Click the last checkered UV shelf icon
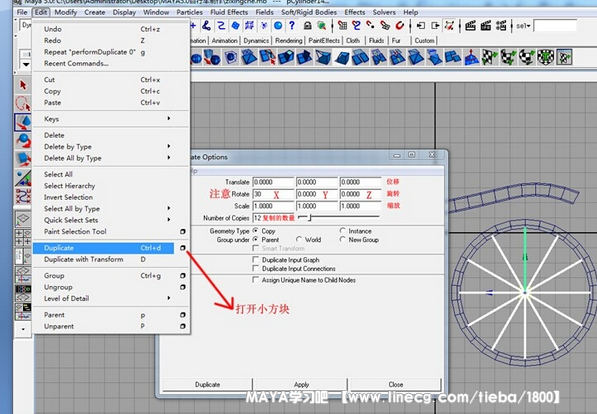 coord(565,57)
